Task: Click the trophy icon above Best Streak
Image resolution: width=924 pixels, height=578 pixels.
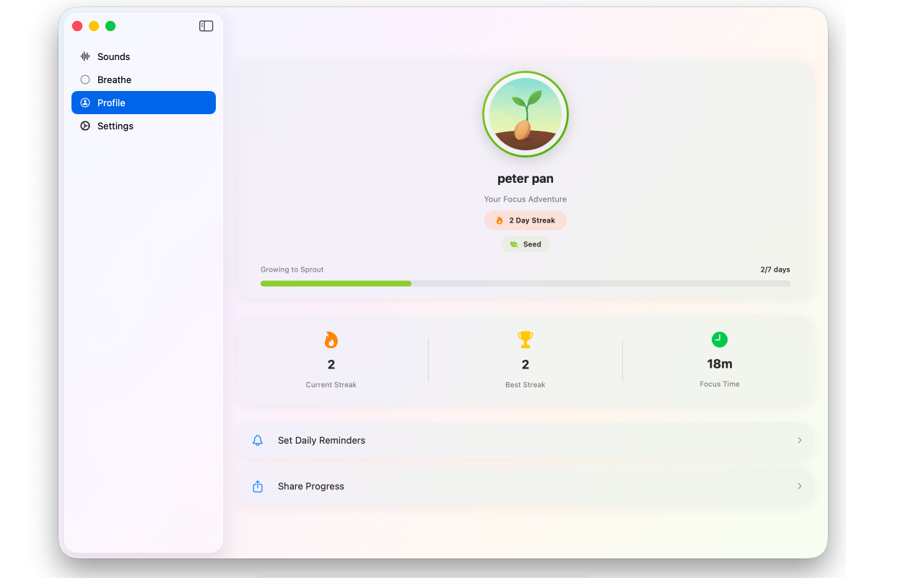Action: 526,340
